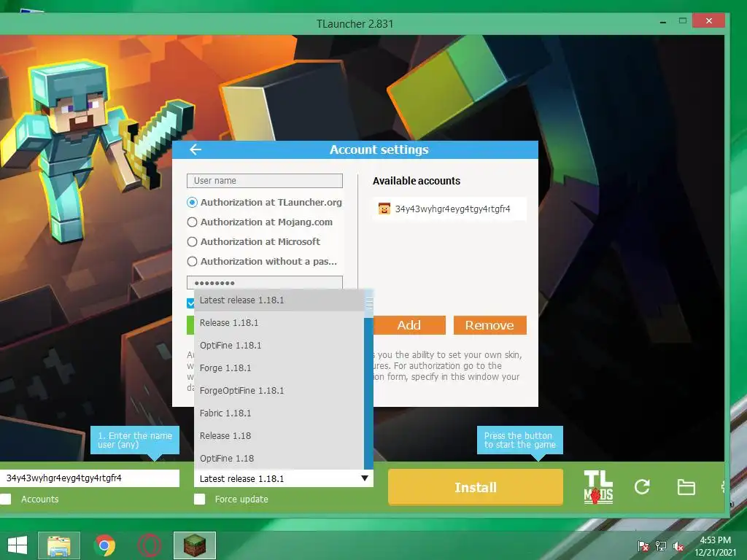Choose Latest release 1.18.1 from list
The height and width of the screenshot is (560, 747).
tap(279, 300)
